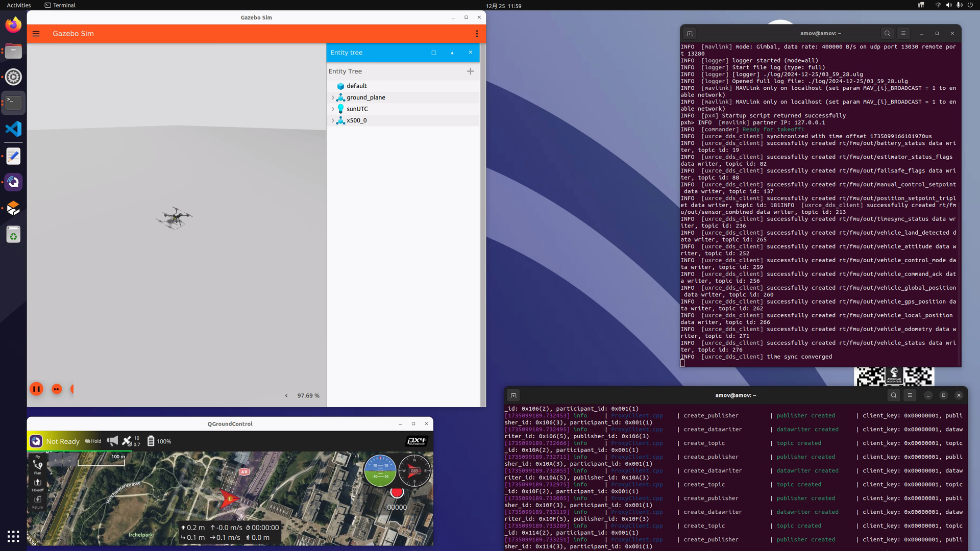980x551 pixels.
Task: Click the Takeoff action tool
Action: 37,485
